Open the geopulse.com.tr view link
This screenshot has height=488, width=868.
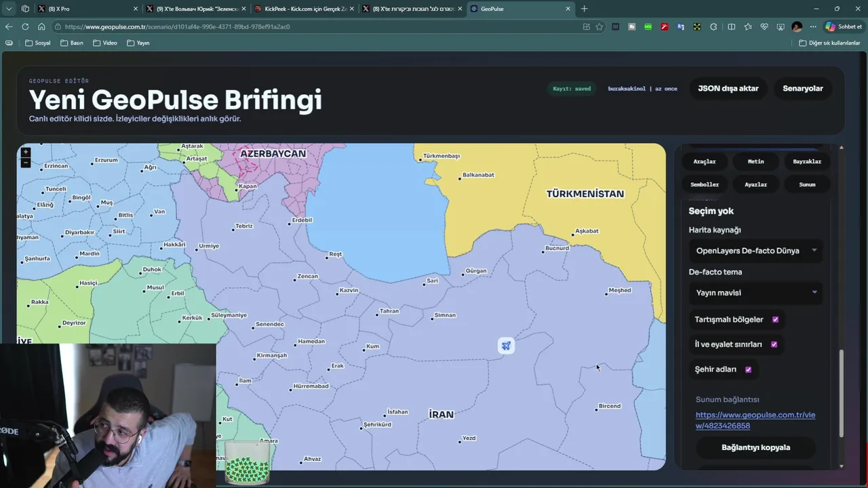[755, 420]
